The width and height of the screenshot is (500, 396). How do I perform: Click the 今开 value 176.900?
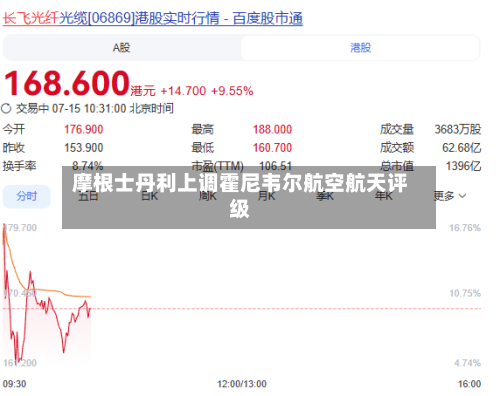pyautogui.click(x=84, y=129)
